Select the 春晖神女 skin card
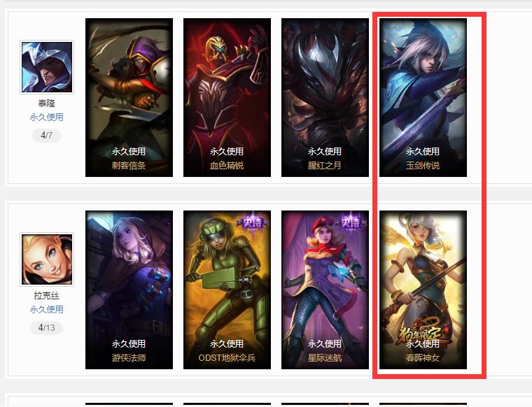The width and height of the screenshot is (532, 407). tap(423, 290)
